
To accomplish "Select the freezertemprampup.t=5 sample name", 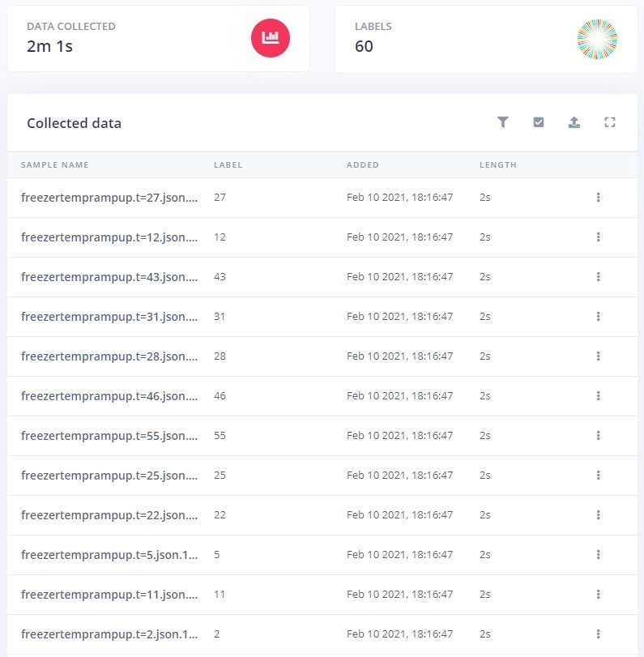I will (109, 554).
